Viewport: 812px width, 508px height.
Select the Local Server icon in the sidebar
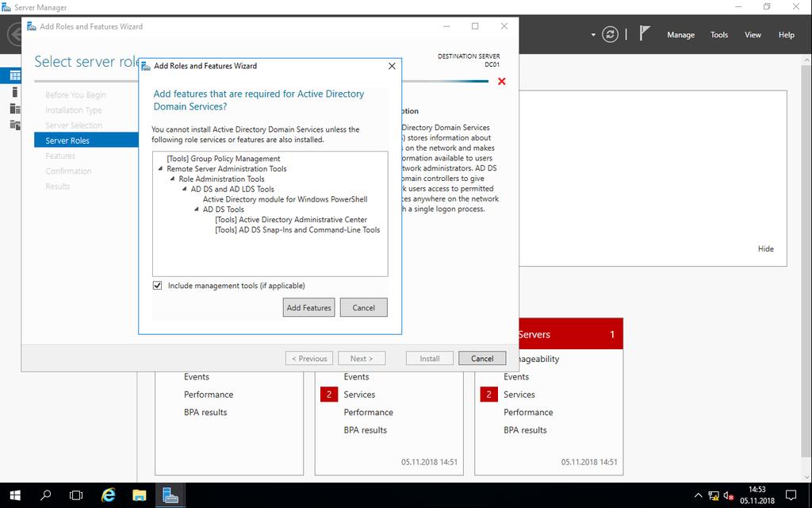pos(14,92)
